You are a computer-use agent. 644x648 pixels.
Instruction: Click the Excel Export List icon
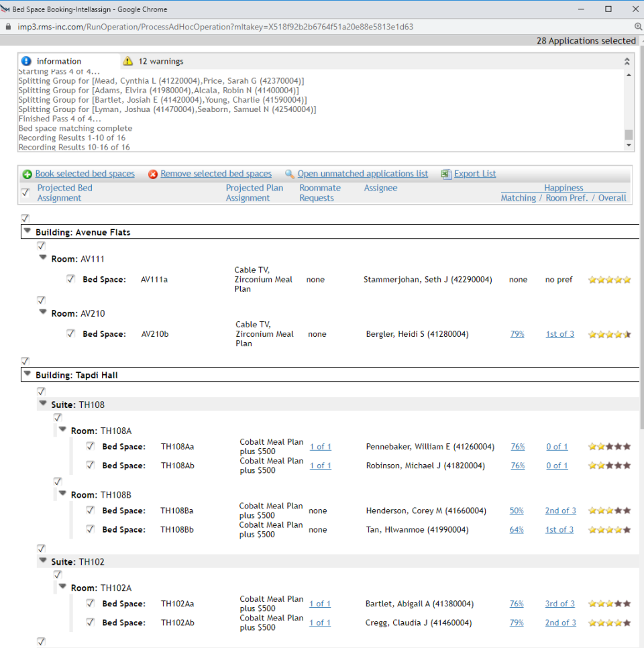click(446, 174)
